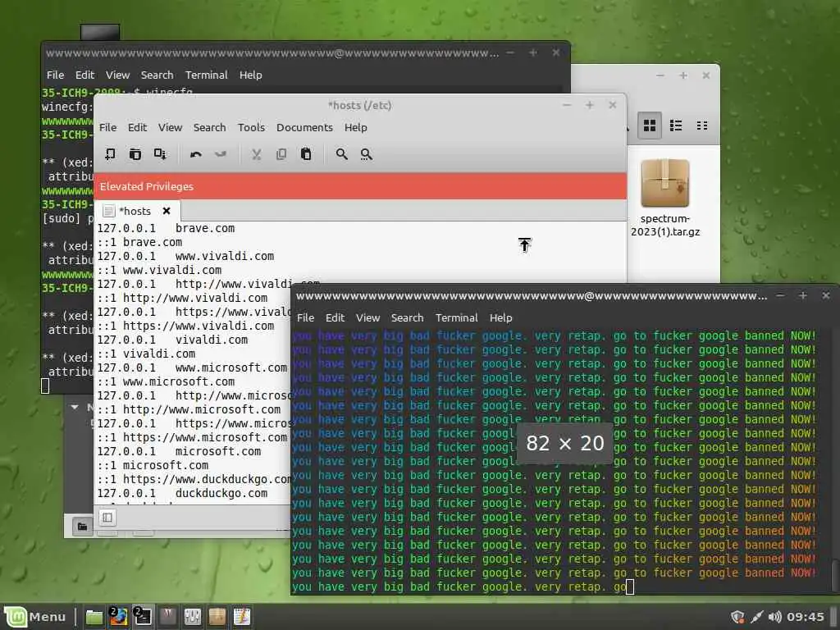Open Find and Replace toolbar icon

(367, 154)
